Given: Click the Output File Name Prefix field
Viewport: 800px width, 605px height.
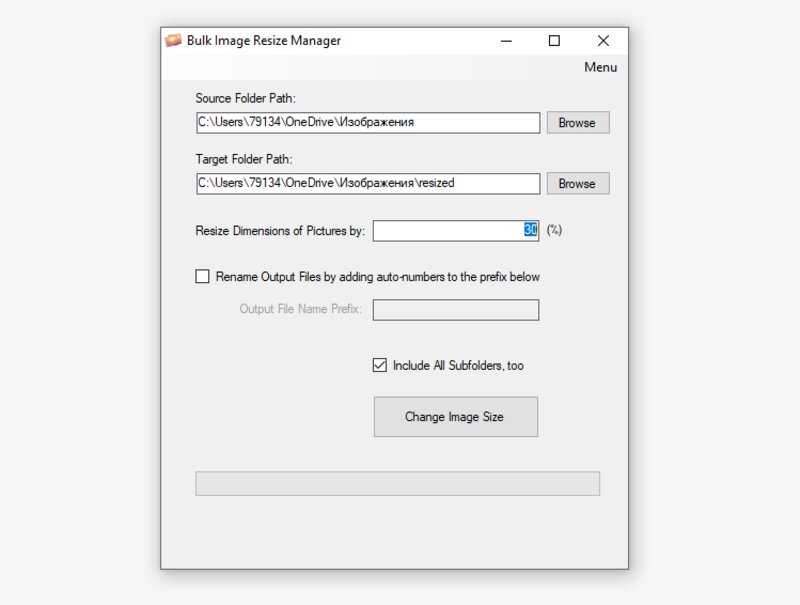Looking at the screenshot, I should click(456, 310).
